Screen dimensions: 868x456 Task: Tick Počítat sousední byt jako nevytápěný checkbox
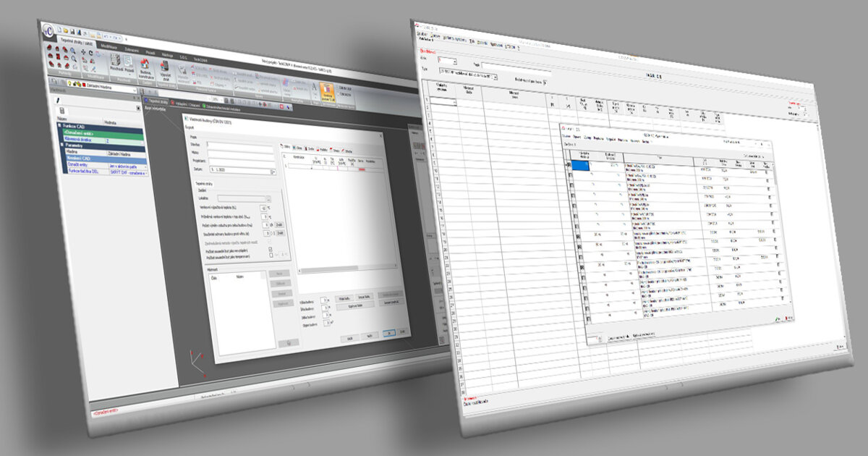point(270,248)
